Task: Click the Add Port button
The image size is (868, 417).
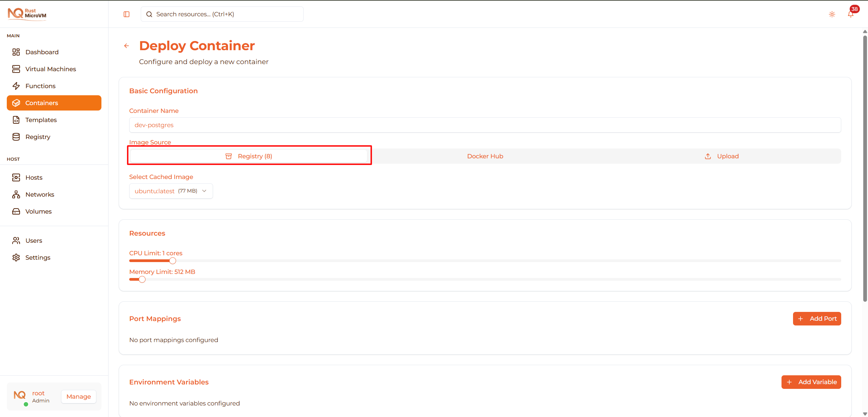Action: [x=817, y=318]
